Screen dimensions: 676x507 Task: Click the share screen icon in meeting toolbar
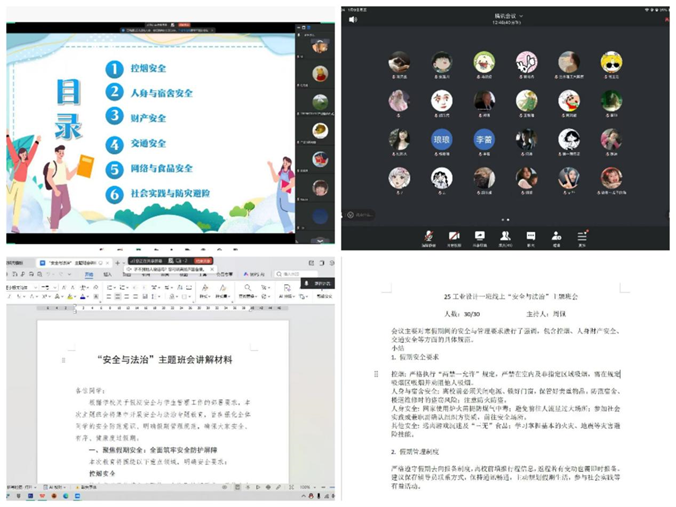tap(479, 236)
